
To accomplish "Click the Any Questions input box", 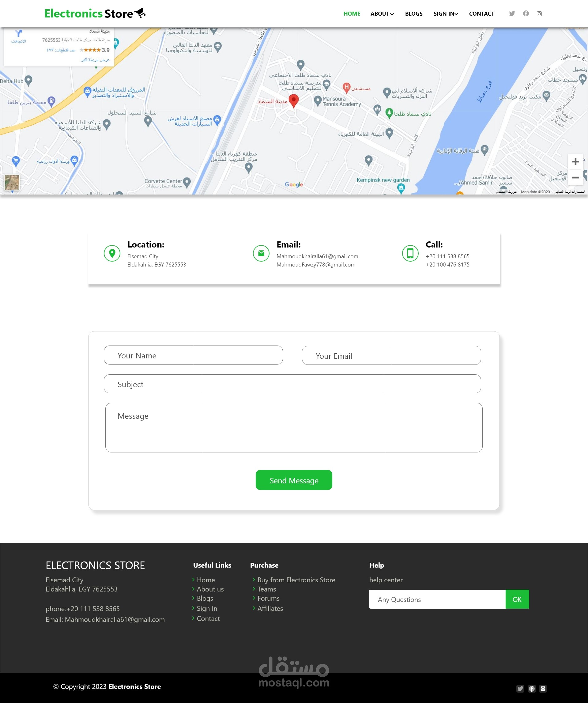I will point(437,599).
